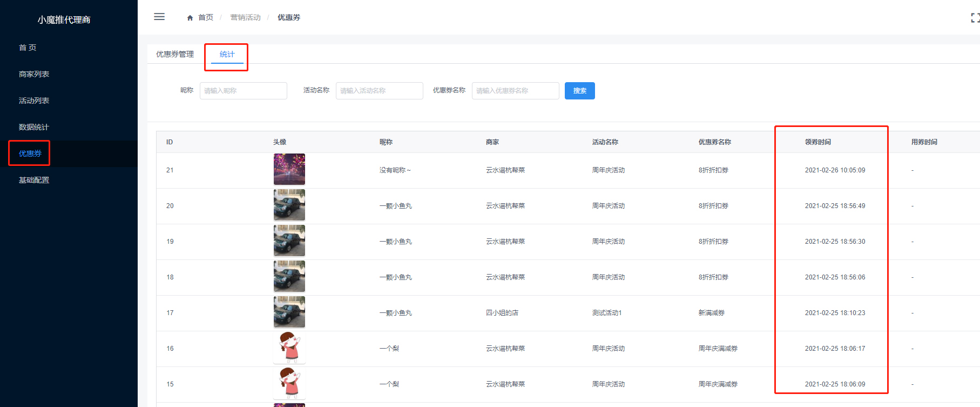
Task: Open 活动列表 in the sidebar
Action: (34, 101)
